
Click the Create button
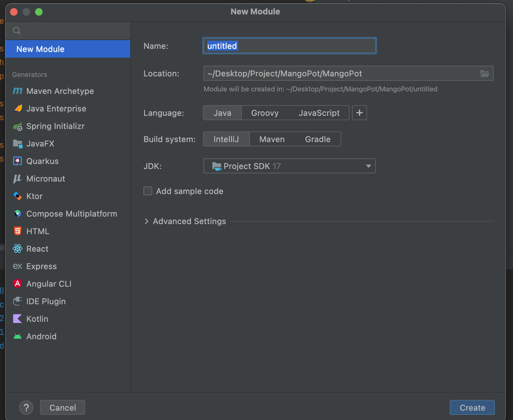coord(472,407)
